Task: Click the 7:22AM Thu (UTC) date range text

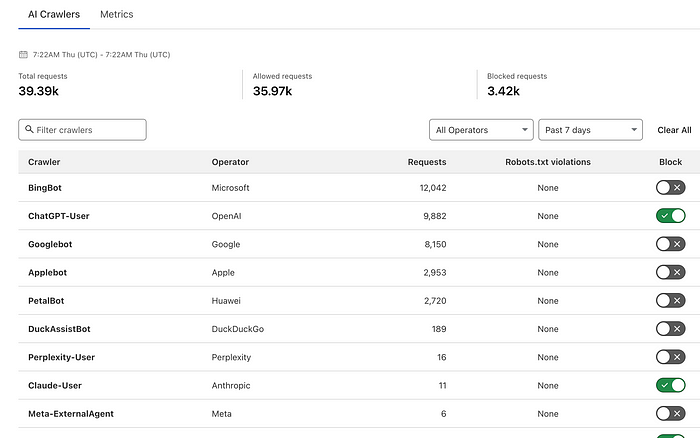Action: pos(101,55)
